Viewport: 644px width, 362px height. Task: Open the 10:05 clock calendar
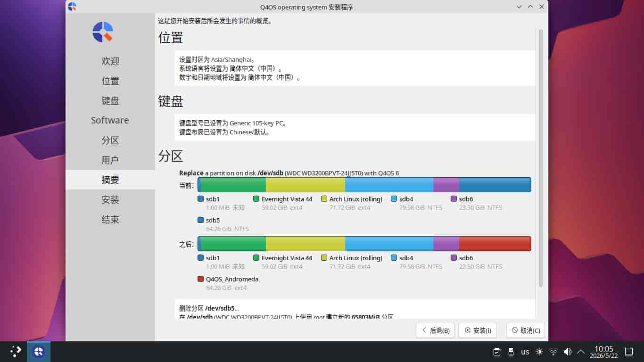coord(603,352)
